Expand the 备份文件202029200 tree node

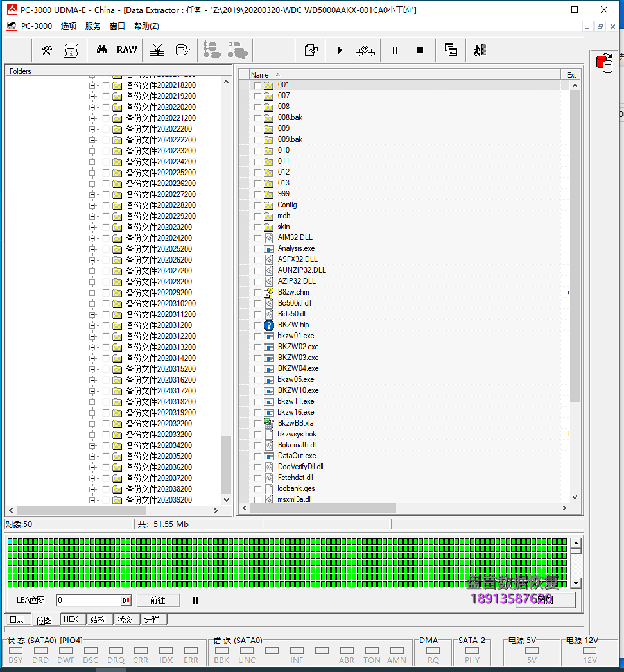coord(92,293)
